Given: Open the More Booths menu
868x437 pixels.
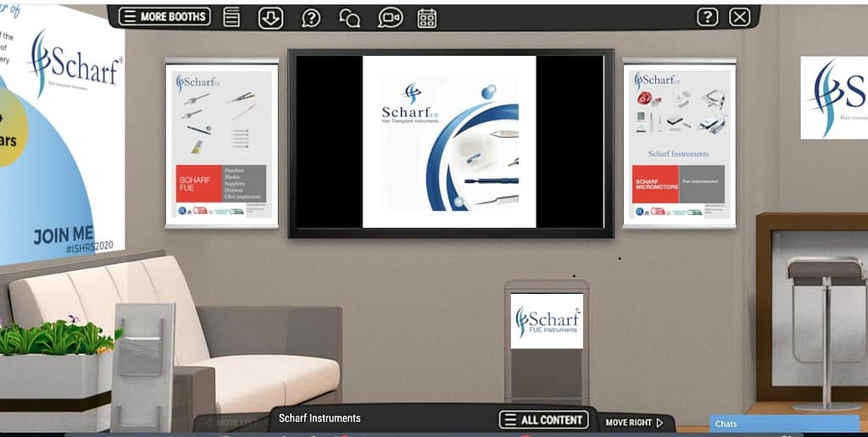Looking at the screenshot, I should tap(164, 16).
